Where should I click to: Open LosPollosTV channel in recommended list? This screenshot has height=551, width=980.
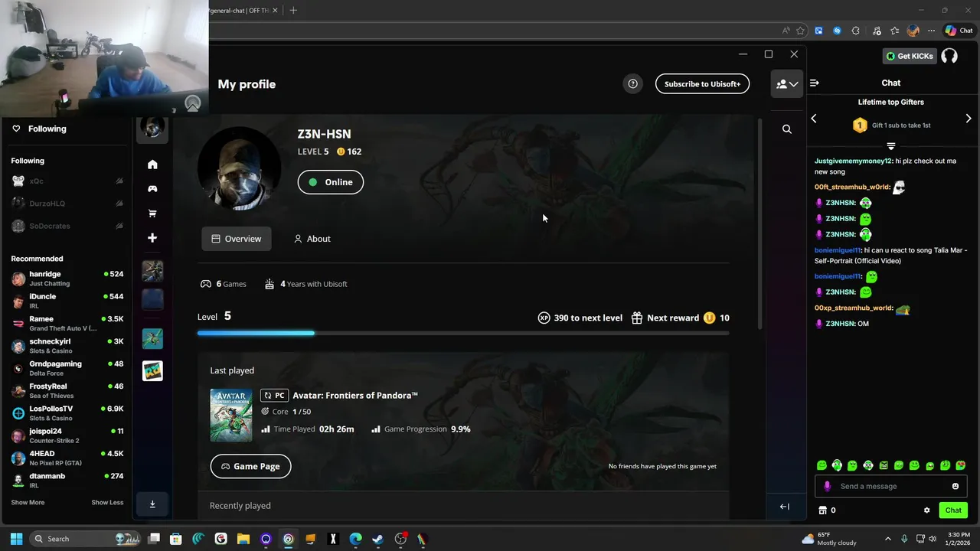click(x=67, y=413)
